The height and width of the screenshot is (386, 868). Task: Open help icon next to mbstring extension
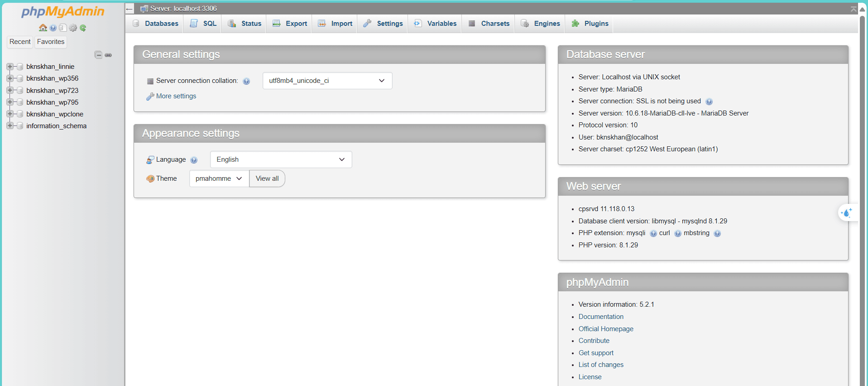pyautogui.click(x=717, y=233)
